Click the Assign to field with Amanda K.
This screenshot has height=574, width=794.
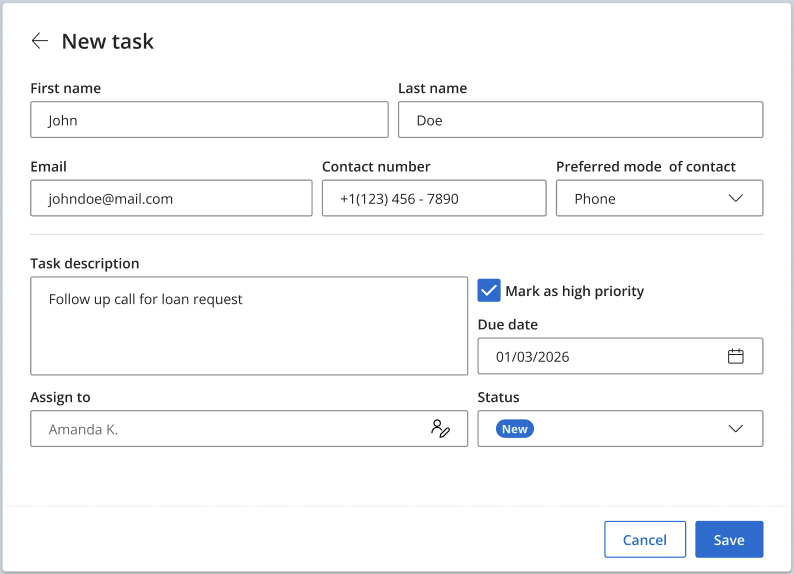pos(249,429)
